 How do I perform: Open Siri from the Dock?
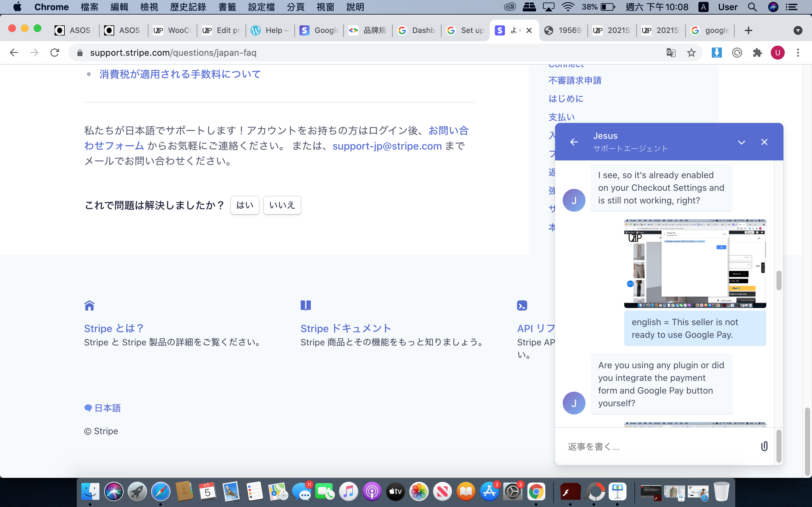coord(114,491)
